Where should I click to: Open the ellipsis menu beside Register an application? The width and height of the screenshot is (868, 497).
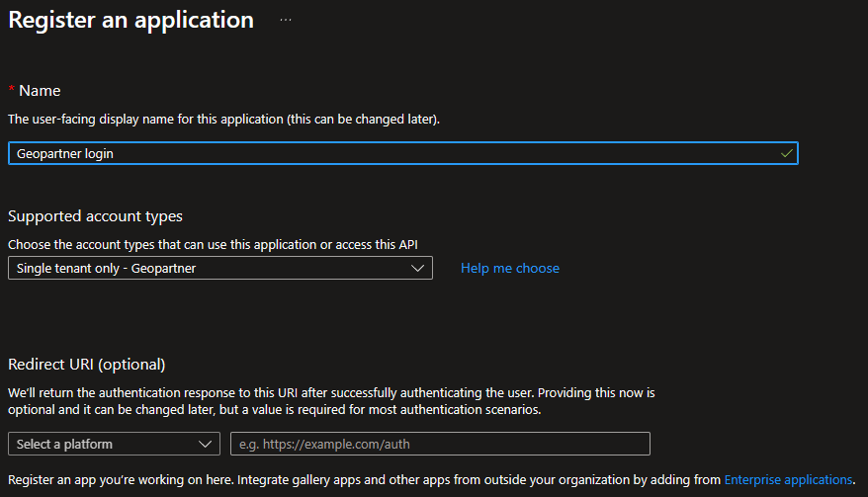[x=285, y=20]
